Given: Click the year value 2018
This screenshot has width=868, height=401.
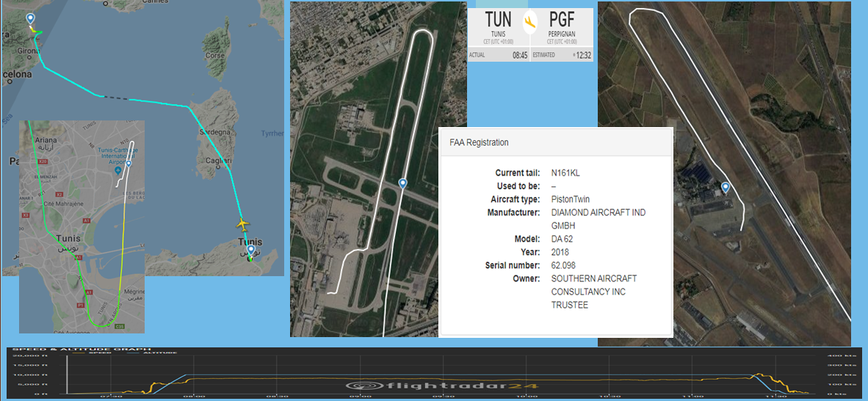Looking at the screenshot, I should click(x=560, y=253).
